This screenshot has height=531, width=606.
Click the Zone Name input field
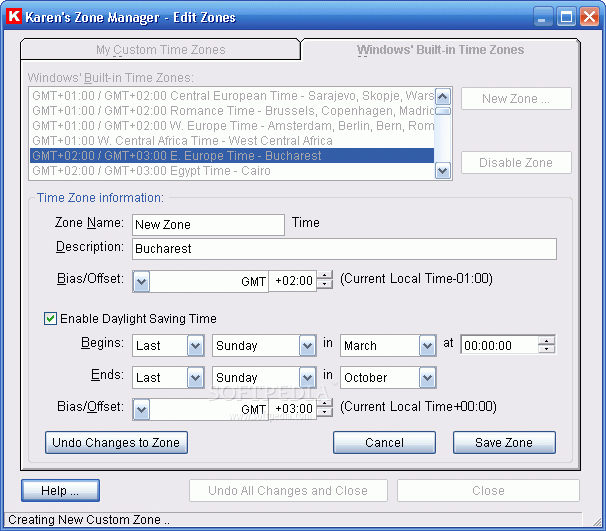tap(208, 225)
